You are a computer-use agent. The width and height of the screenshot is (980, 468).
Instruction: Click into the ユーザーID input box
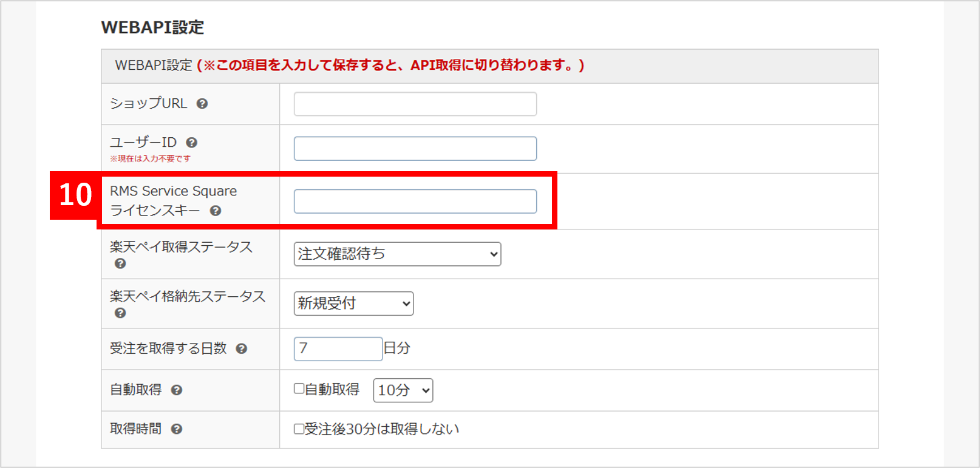pyautogui.click(x=415, y=149)
